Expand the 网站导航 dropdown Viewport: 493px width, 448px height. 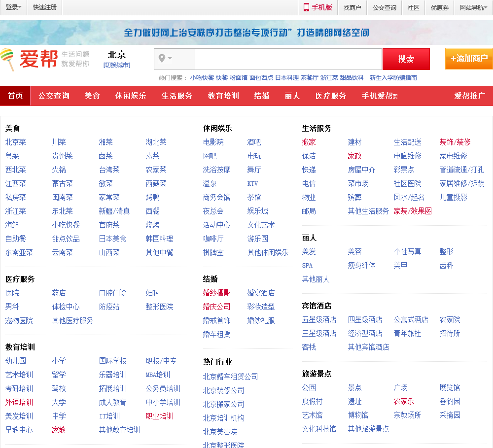[x=473, y=7]
